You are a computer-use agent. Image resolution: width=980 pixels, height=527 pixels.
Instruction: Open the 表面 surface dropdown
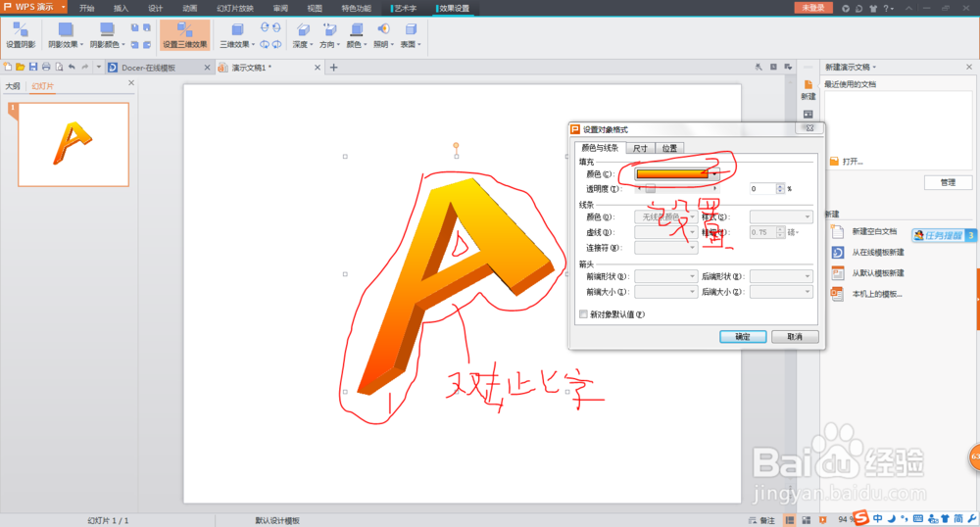(411, 35)
